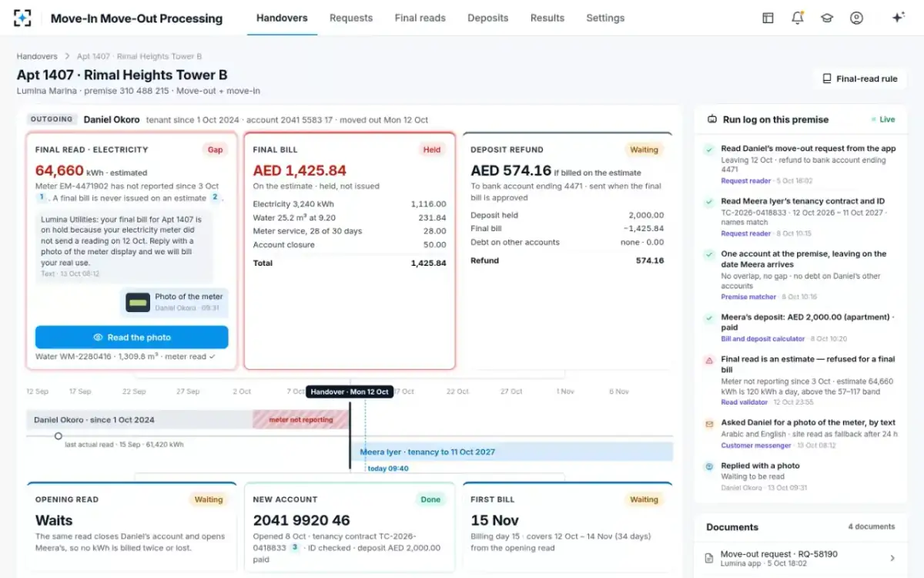The image size is (924, 578).
Task: Click the check beside One account at the premise
Action: 709,254
